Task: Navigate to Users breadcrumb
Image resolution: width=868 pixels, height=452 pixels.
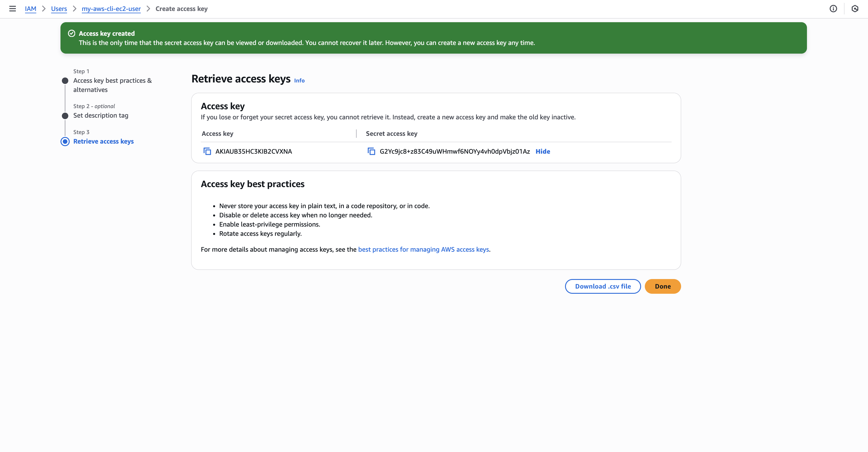Action: (59, 9)
